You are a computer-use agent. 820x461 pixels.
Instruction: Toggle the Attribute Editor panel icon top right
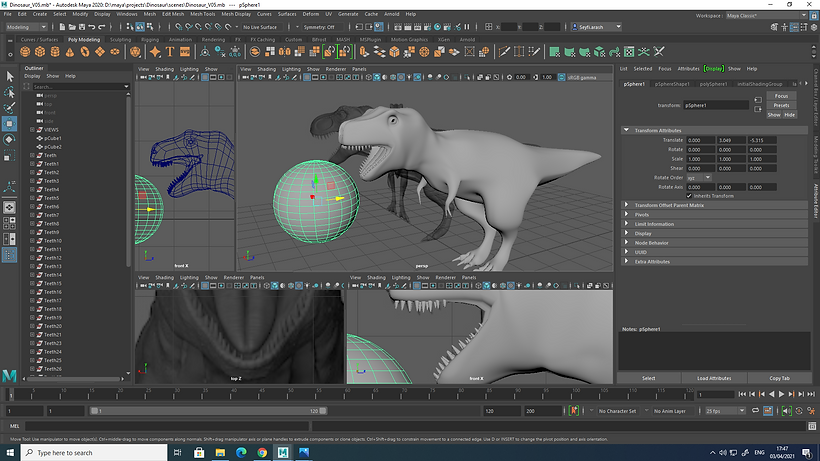[x=794, y=27]
